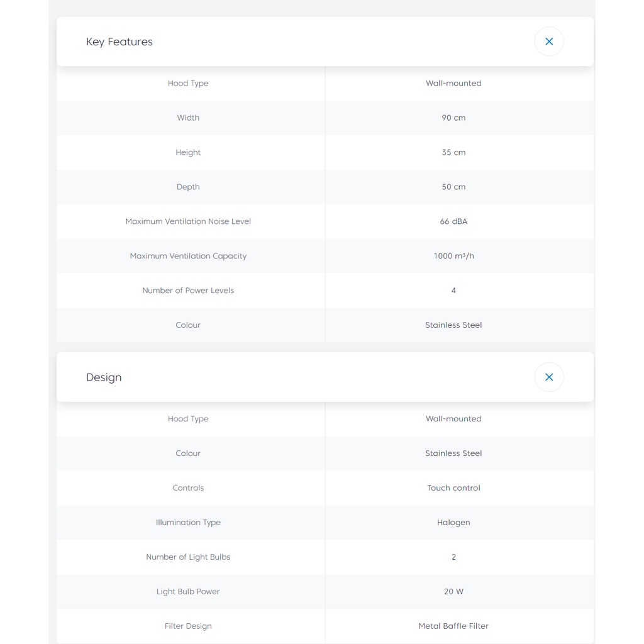Click the Design section heading
Viewport: 644px width, 644px height.
point(104,377)
